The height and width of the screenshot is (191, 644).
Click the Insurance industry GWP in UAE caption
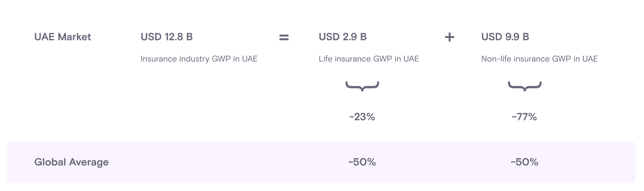[199, 59]
